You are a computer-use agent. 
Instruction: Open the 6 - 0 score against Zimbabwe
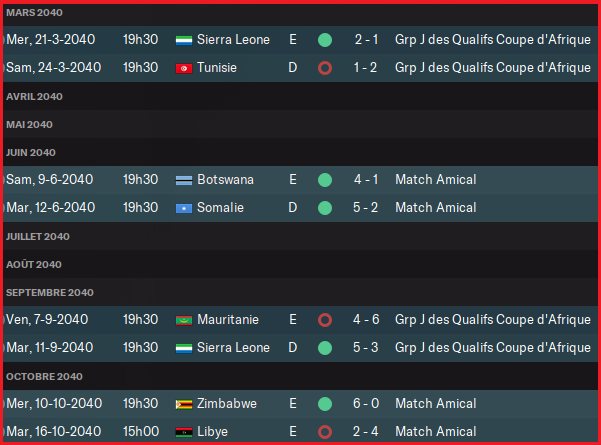click(x=365, y=404)
